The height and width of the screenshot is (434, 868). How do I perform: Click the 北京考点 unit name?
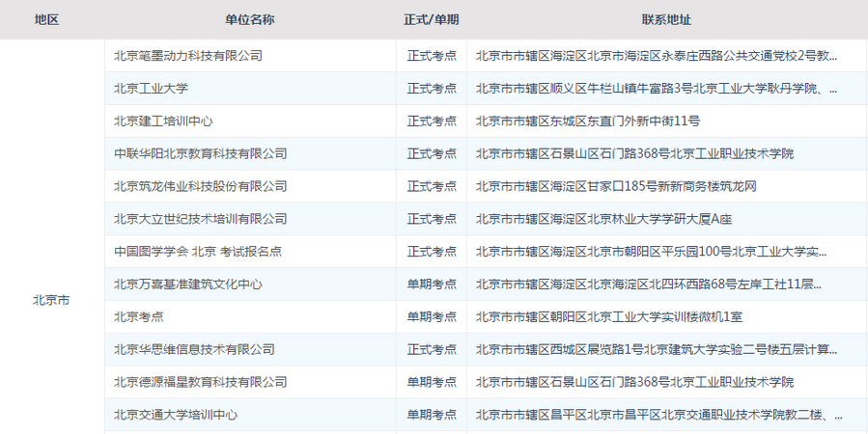139,316
